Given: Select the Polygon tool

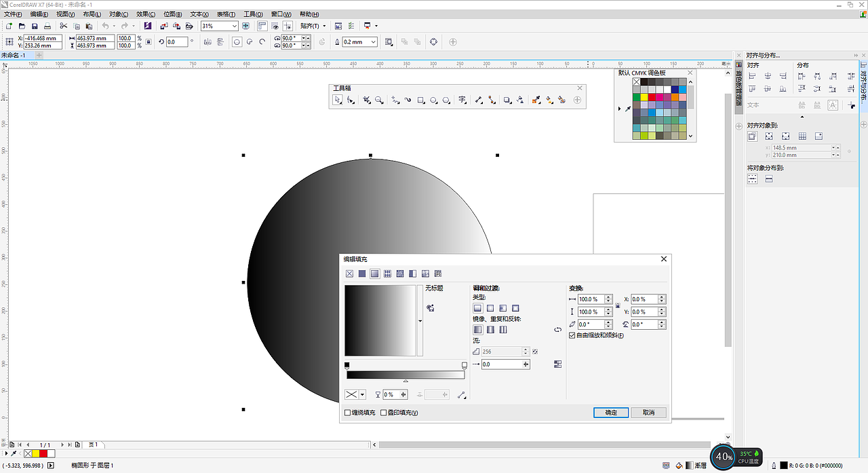Looking at the screenshot, I should [446, 100].
